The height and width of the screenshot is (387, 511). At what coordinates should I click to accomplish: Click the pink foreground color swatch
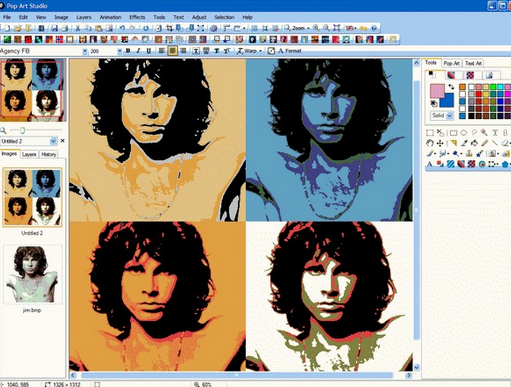tap(437, 91)
